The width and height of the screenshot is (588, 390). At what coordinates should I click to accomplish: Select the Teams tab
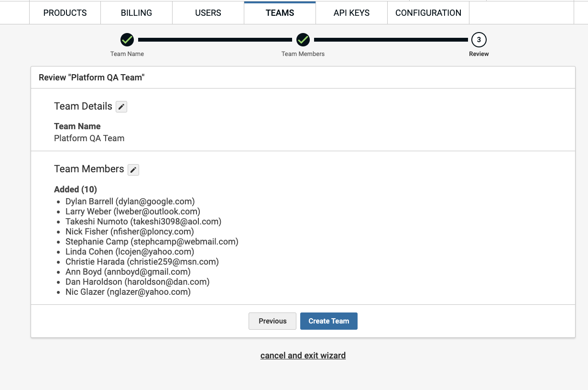(280, 13)
